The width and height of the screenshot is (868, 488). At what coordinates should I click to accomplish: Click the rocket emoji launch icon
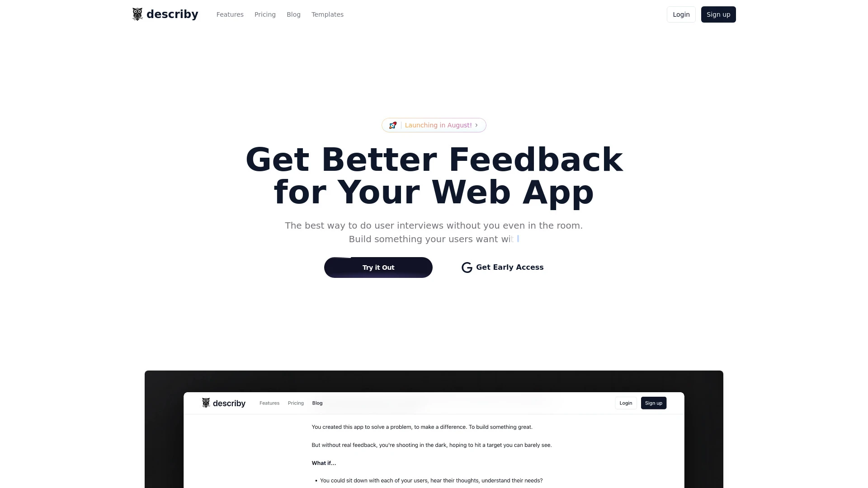coord(393,125)
